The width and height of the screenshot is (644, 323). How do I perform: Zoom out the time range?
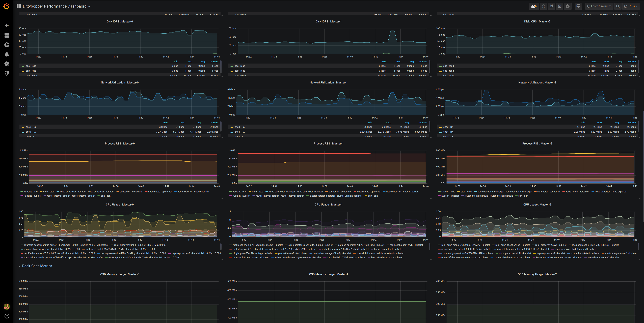coord(618,6)
